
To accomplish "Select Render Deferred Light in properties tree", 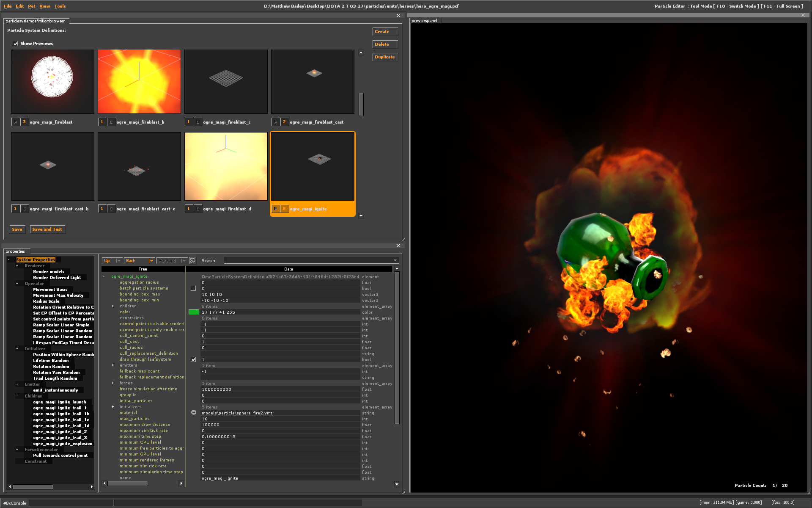I will tap(57, 278).
